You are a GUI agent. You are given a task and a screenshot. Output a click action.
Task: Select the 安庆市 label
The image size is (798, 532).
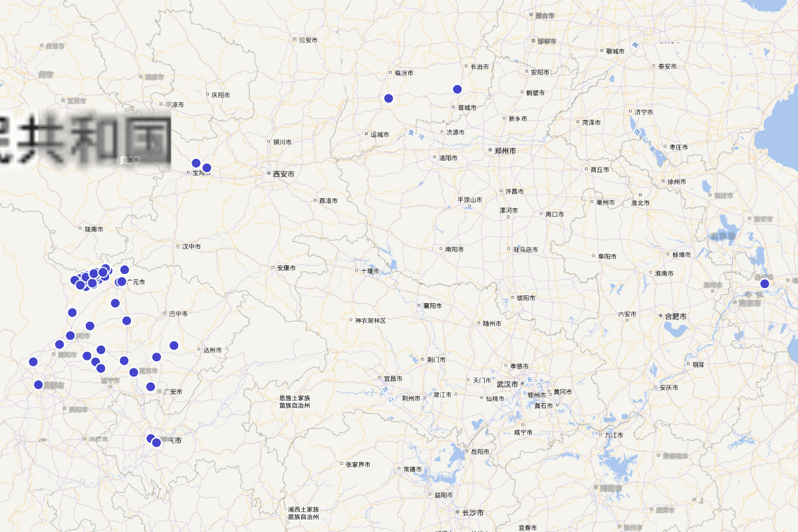tap(670, 388)
